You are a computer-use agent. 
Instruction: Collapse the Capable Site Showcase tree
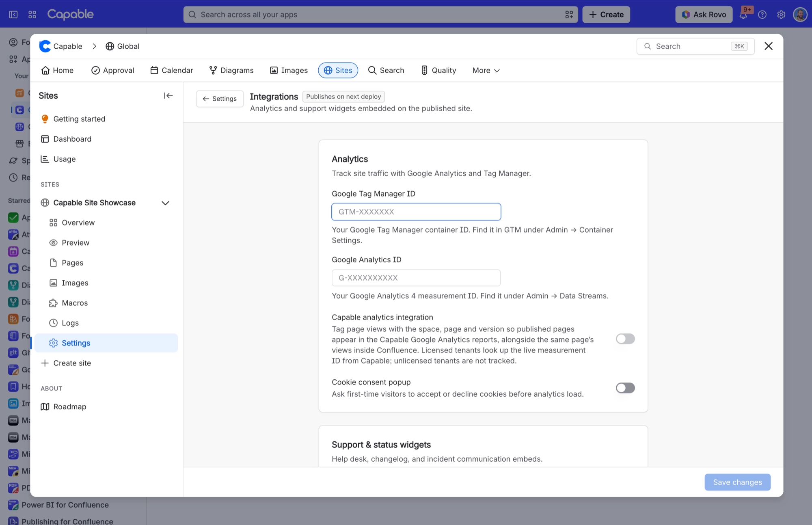(165, 203)
